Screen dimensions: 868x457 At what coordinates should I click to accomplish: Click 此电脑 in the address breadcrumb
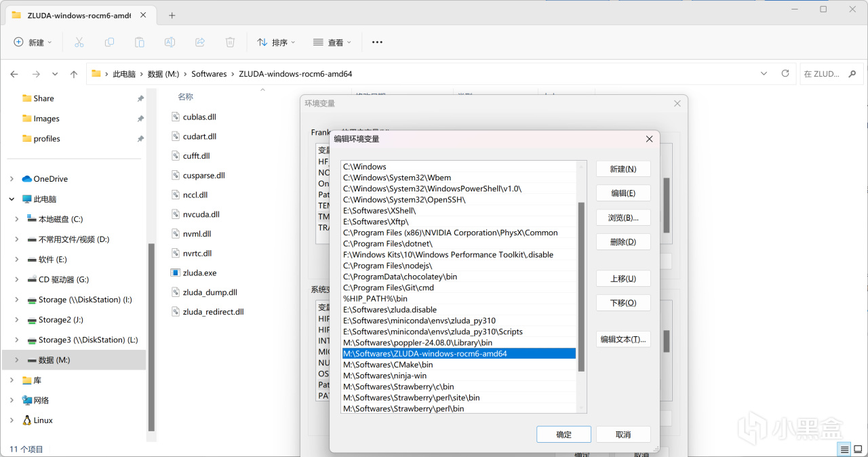[124, 74]
